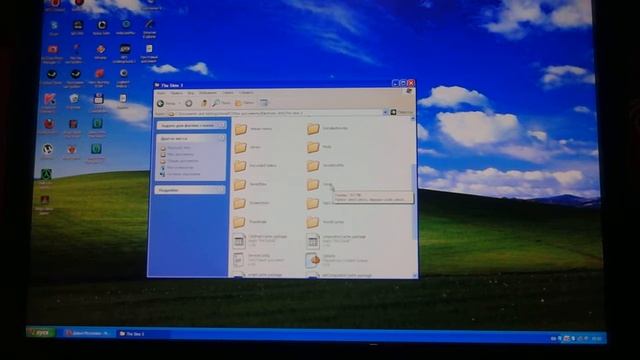Select the DeviceConfig log file
The height and width of the screenshot is (360, 640).
click(x=258, y=260)
